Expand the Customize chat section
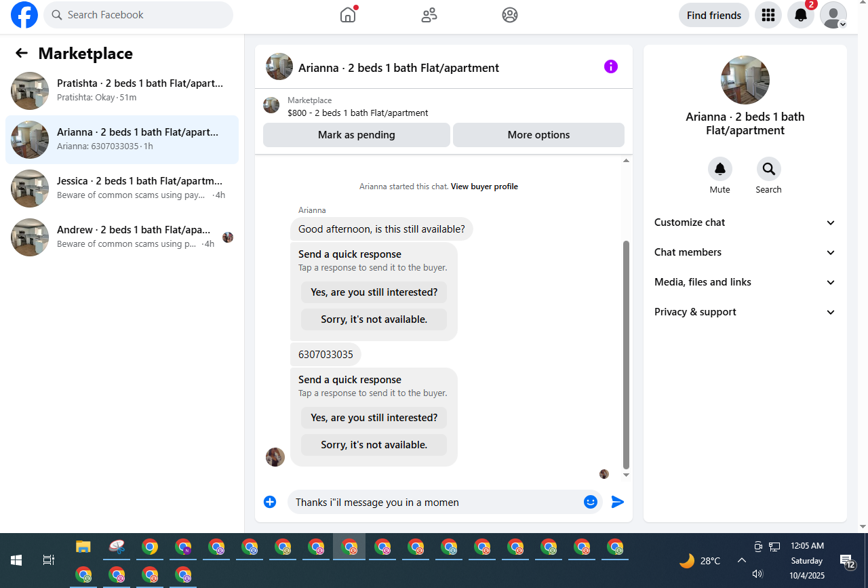 (x=745, y=222)
